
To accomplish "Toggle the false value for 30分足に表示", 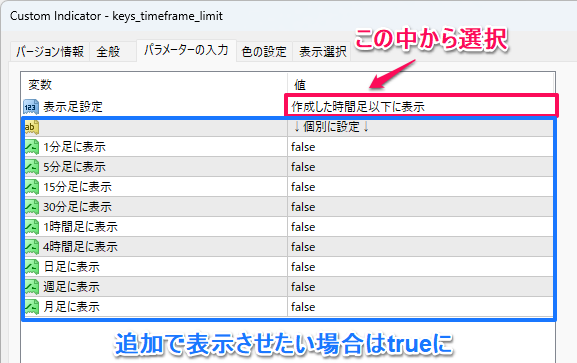I will point(420,207).
